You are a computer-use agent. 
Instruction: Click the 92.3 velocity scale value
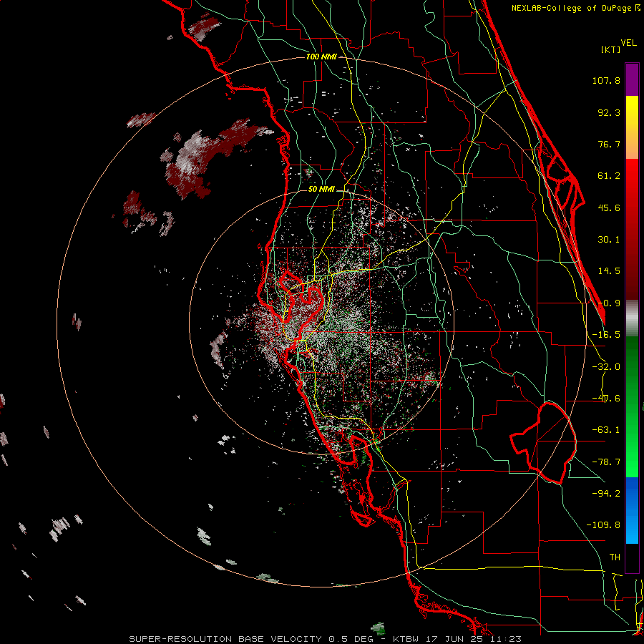coord(609,112)
